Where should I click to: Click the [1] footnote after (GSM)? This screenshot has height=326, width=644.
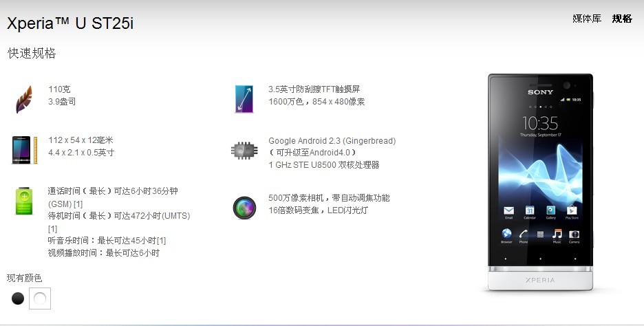pyautogui.click(x=78, y=204)
